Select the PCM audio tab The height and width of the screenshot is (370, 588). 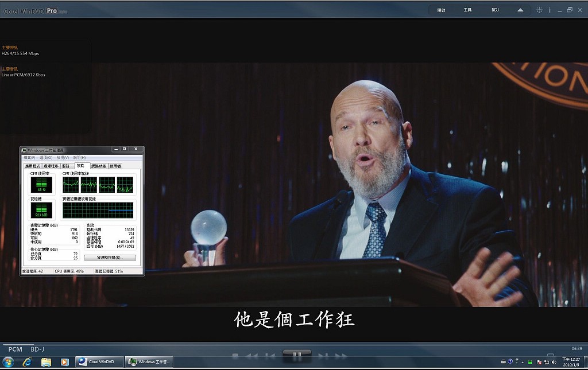point(16,349)
